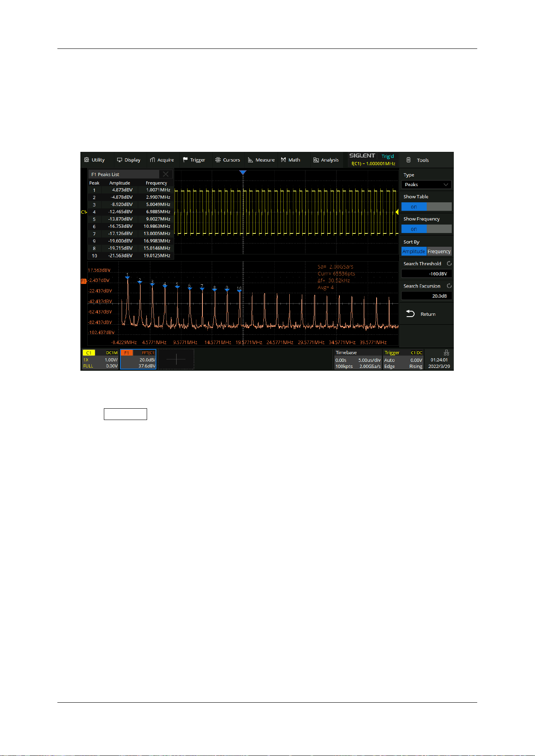535x756 pixels.
Task: Click the Return arrow icon
Action: (410, 314)
